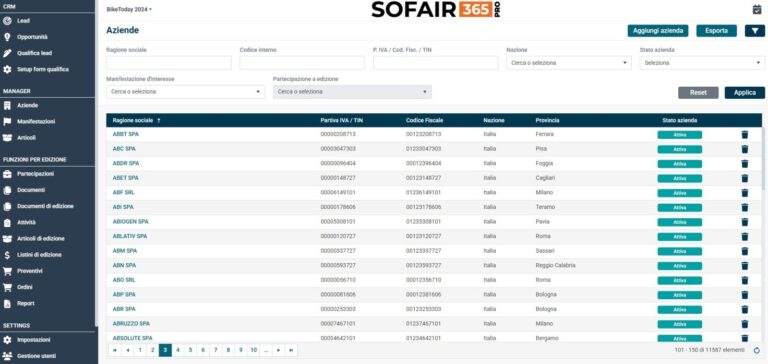Click the Stato azienda column header
Image resolution: width=768 pixels, height=364 pixels.
[679, 121]
